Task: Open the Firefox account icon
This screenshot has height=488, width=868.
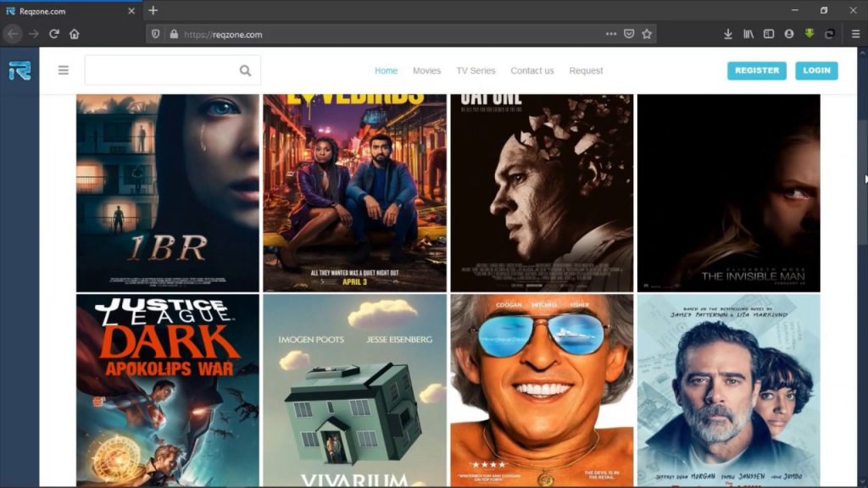Action: coord(789,34)
